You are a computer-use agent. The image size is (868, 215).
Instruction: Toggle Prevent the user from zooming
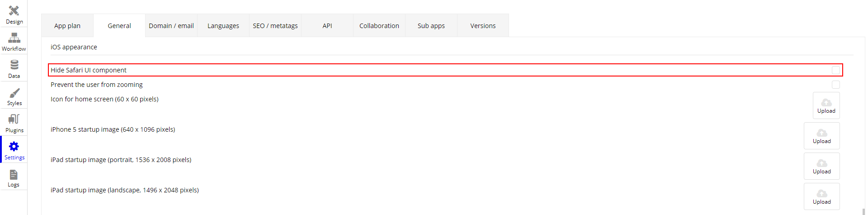click(x=836, y=85)
